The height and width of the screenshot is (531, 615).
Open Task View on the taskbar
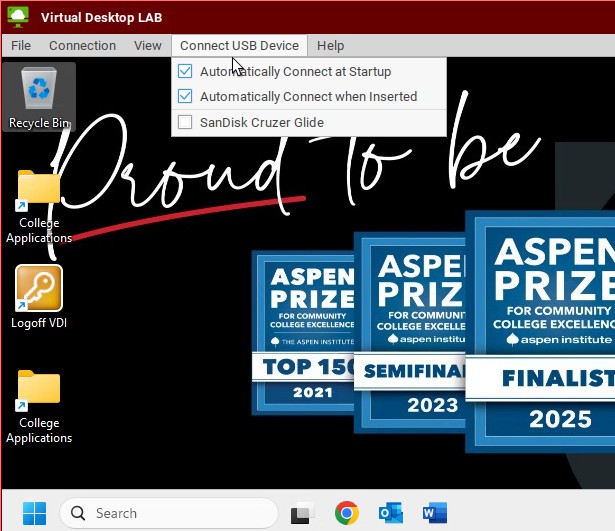tap(303, 513)
